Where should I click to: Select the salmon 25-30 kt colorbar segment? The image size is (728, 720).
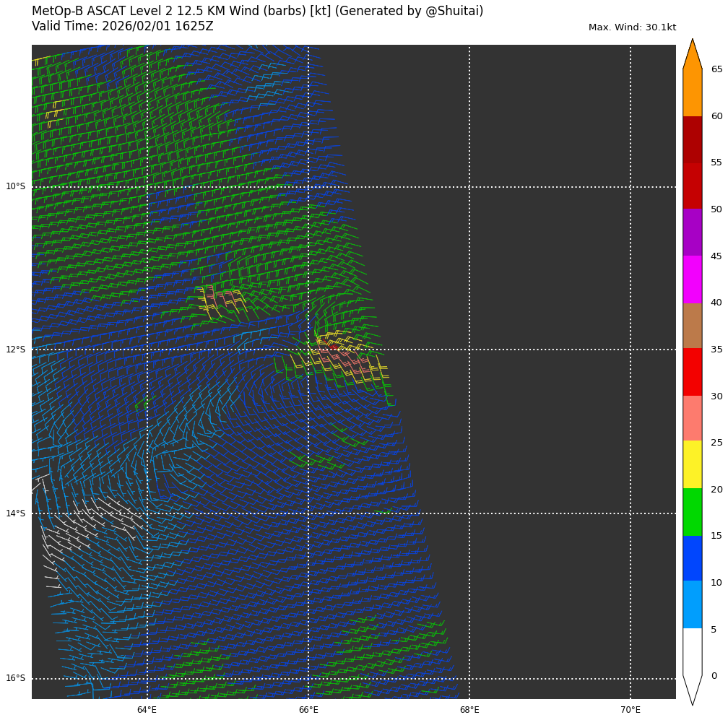click(692, 418)
